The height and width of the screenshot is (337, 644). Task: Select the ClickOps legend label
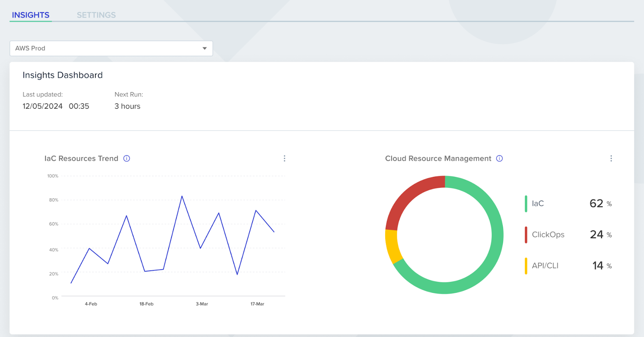tap(548, 234)
